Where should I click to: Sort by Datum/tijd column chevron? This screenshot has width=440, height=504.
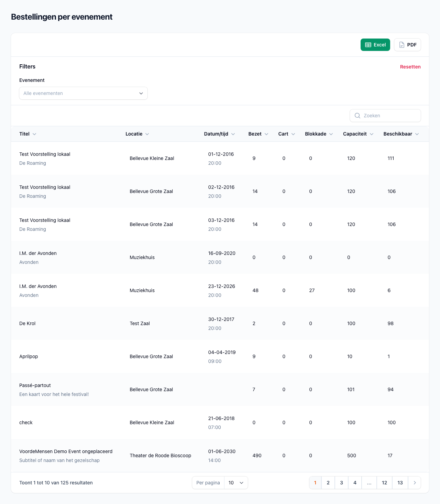coord(233,134)
